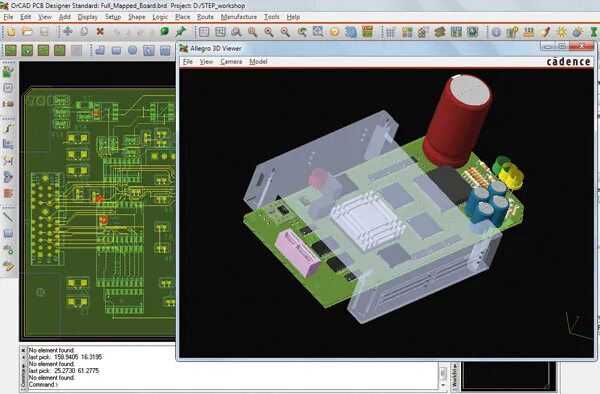Screen dimensions: 600x394
Task: Click the 'last pick: 158.9405 16.3195' line
Action: click(x=65, y=357)
